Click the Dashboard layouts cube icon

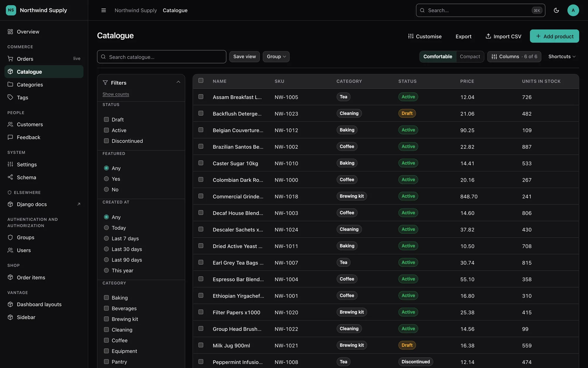tap(10, 304)
